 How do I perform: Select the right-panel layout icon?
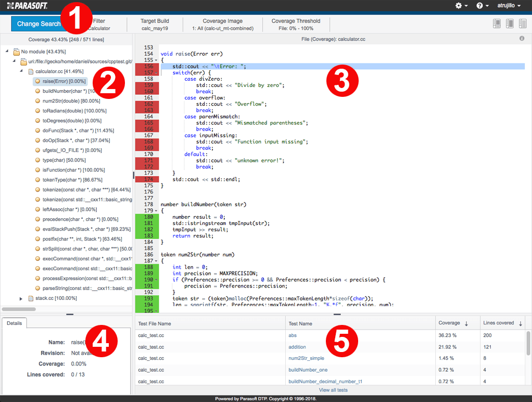pos(523,23)
